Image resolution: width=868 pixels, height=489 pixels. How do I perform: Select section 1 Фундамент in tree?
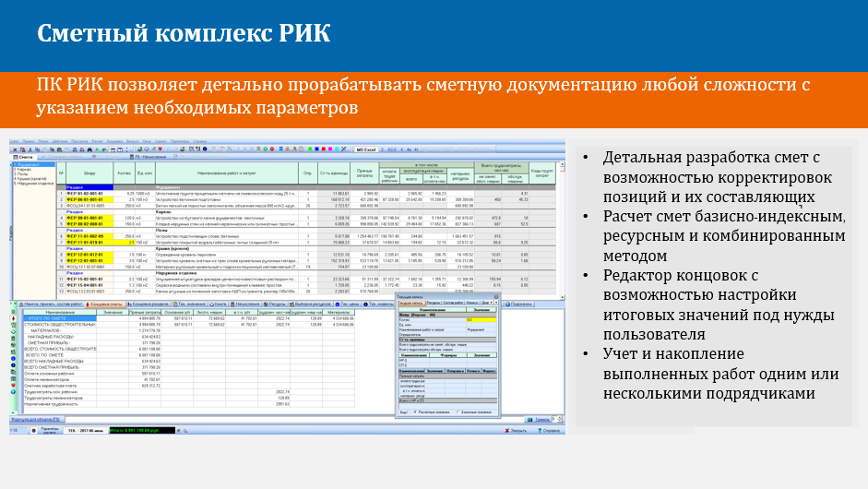pyautogui.click(x=34, y=164)
